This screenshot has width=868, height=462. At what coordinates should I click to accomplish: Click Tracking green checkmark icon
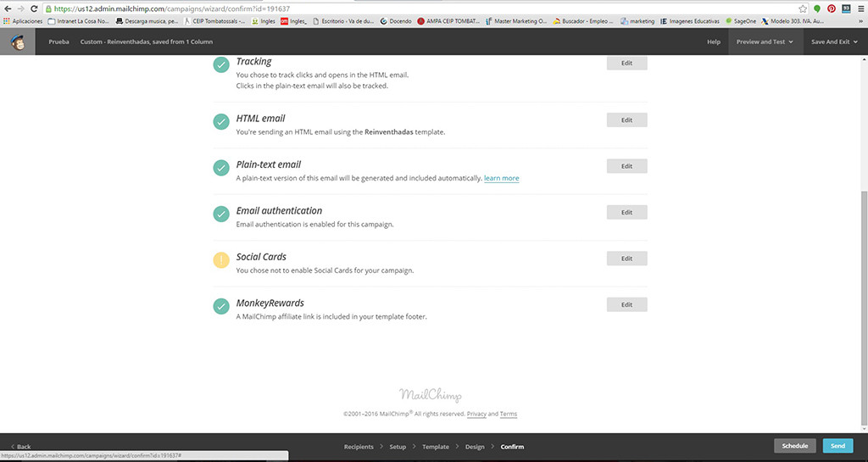point(221,64)
